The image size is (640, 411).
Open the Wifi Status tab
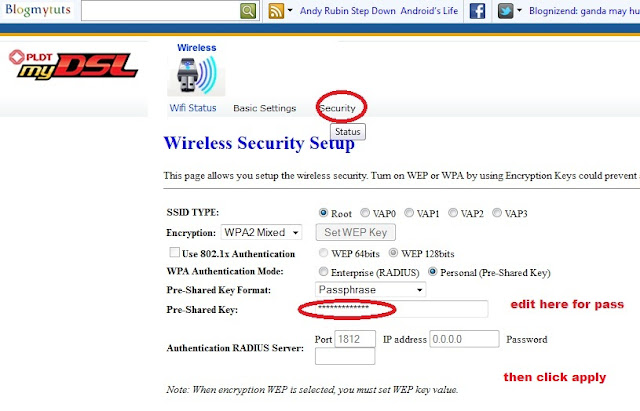(193, 108)
